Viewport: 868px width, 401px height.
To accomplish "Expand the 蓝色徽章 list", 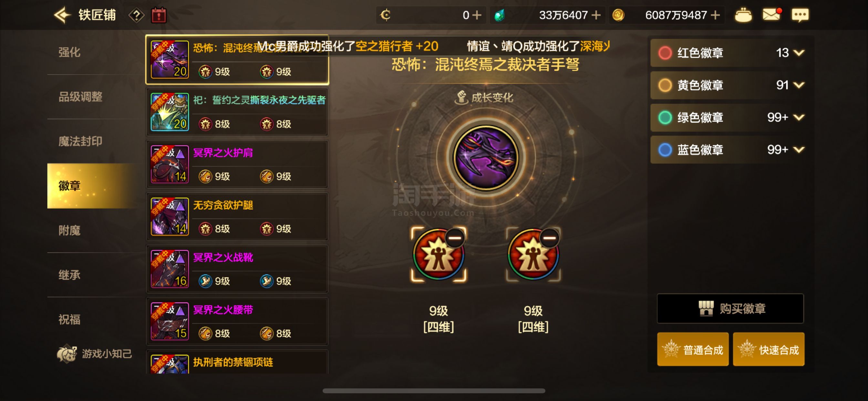I will point(799,149).
